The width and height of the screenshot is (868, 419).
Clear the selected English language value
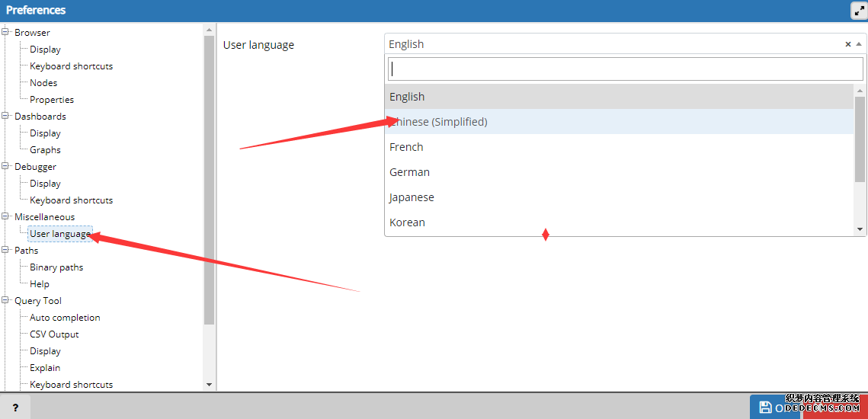click(x=847, y=44)
